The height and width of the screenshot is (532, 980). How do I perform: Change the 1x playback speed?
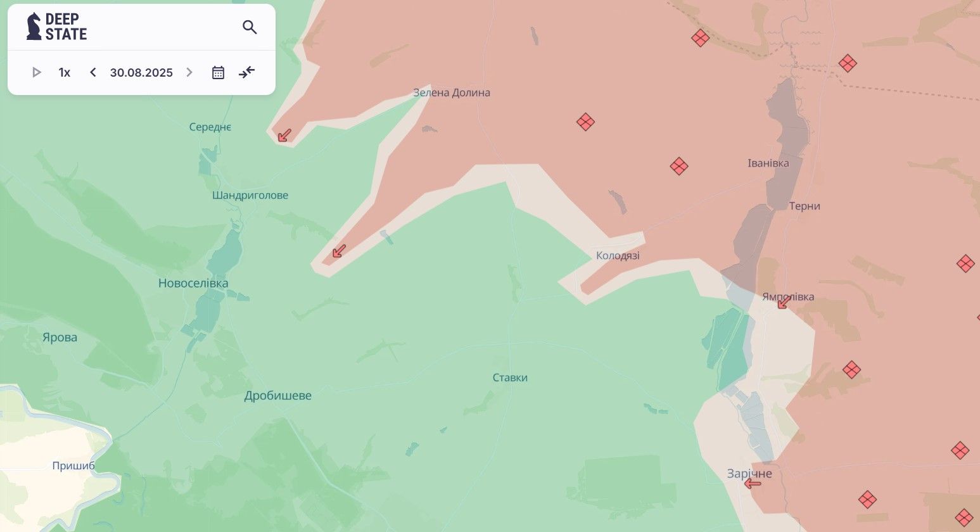(65, 72)
